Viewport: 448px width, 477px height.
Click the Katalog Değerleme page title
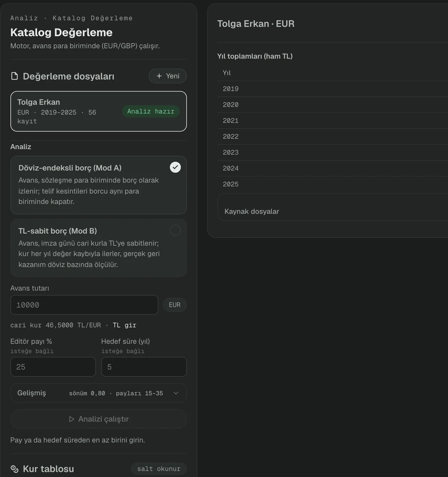pyautogui.click(x=61, y=32)
